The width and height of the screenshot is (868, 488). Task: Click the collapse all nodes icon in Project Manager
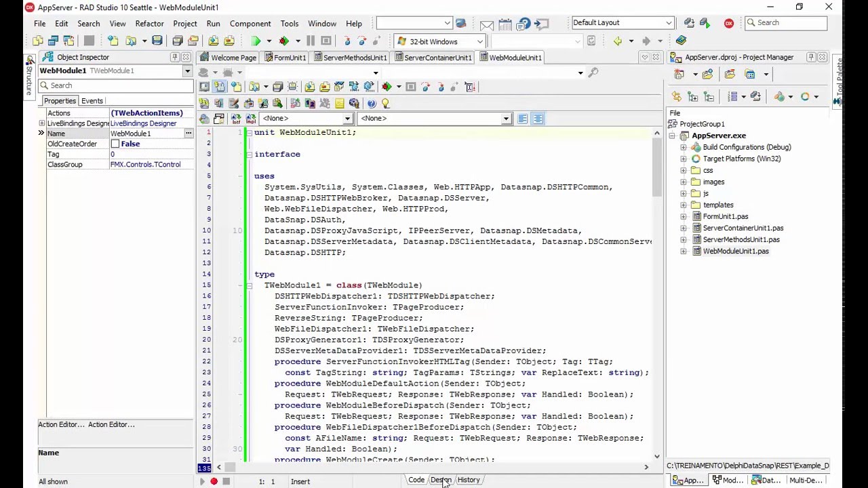[x=709, y=97]
